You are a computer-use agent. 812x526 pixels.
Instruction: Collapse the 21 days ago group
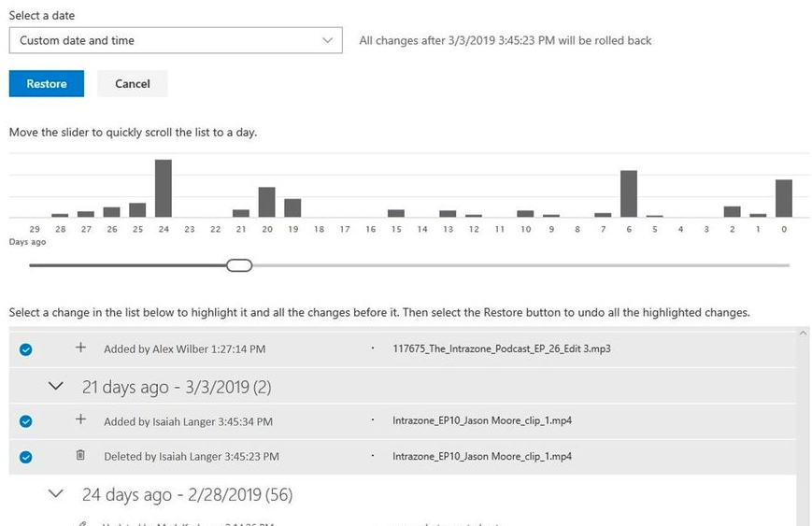[55, 386]
